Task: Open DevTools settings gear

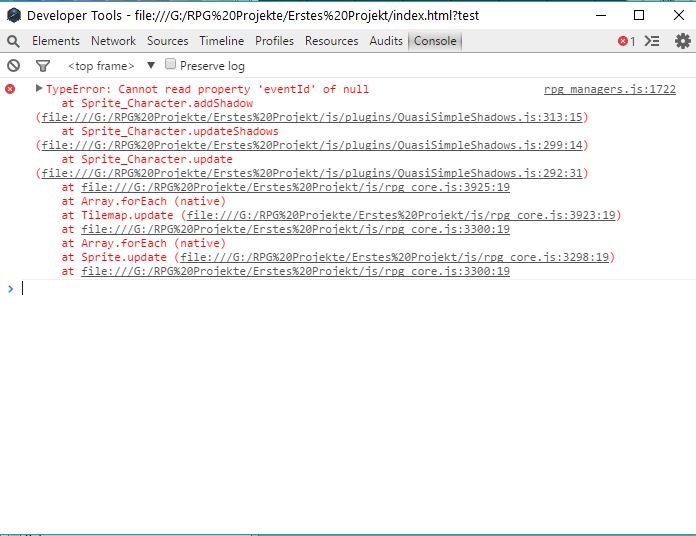Action: click(x=683, y=41)
